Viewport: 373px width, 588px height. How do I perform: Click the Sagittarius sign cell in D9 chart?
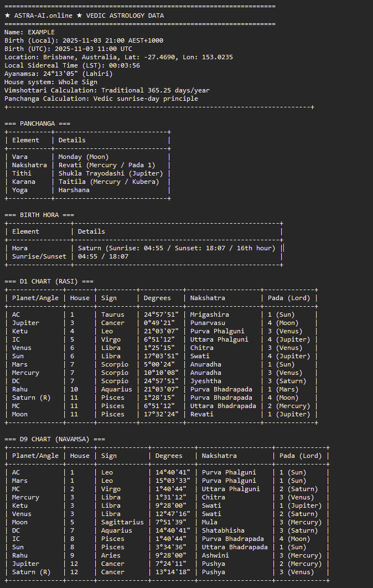(122, 522)
